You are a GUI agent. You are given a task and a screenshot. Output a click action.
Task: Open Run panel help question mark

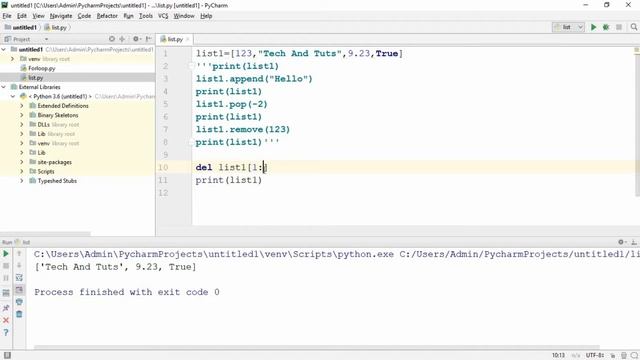6,333
